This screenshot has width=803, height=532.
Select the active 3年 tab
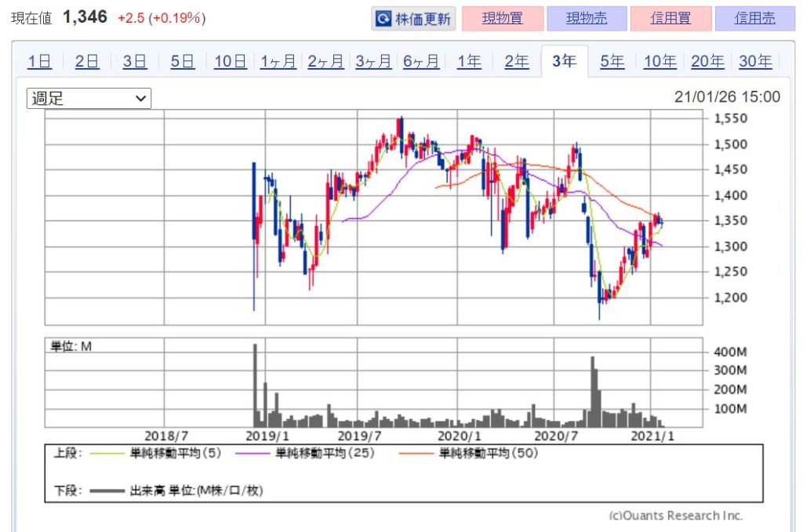(x=564, y=62)
